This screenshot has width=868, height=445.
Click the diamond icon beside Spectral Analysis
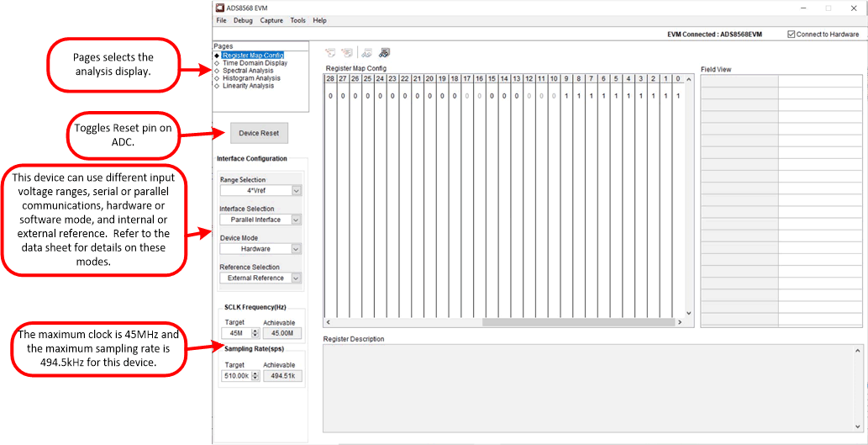click(x=217, y=71)
